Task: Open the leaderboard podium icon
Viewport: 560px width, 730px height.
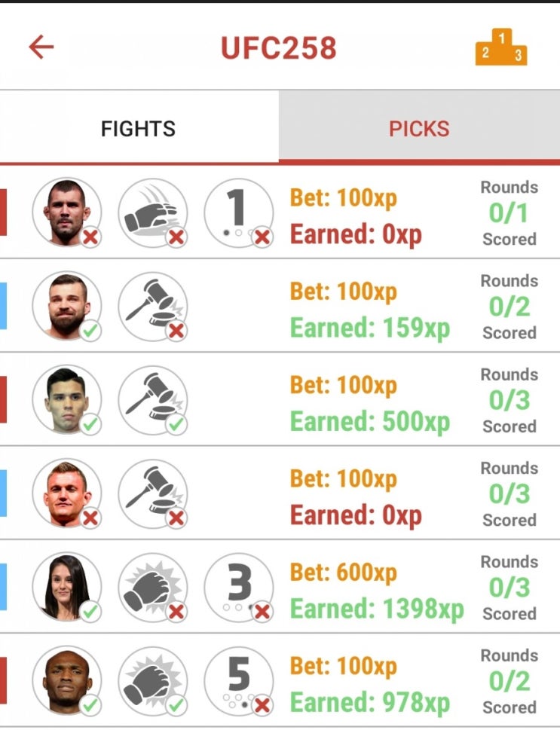Action: [500, 47]
